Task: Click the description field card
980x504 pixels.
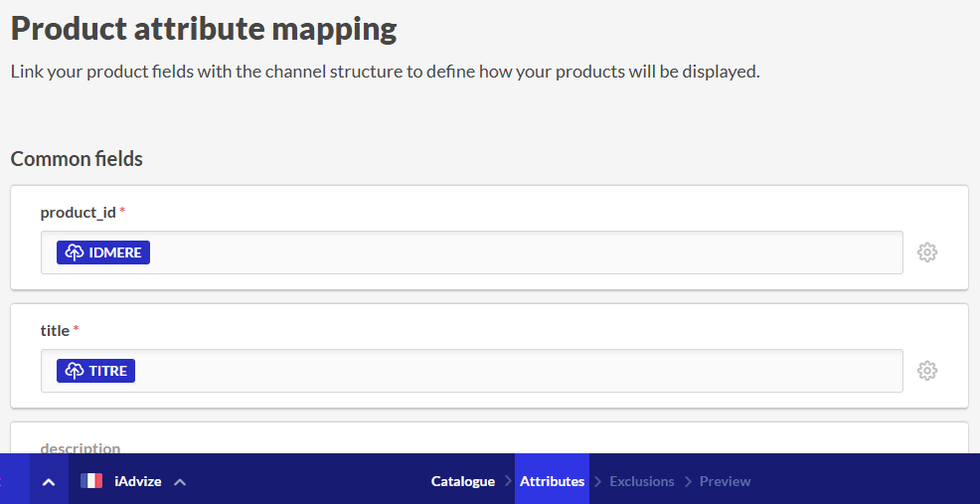Action: click(x=489, y=442)
